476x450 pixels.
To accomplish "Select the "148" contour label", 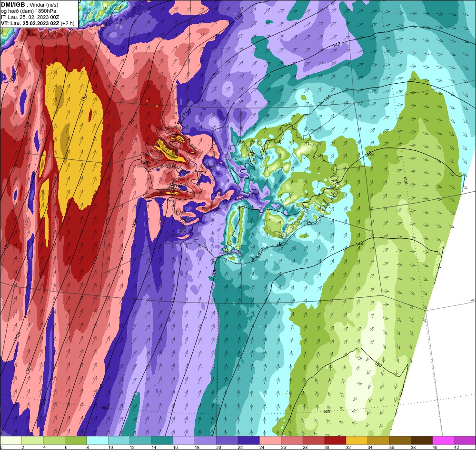I will pos(359,244).
